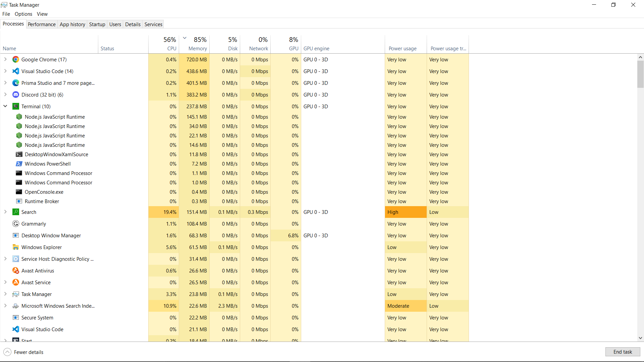Expand the Google Chrome process group
Screen dimensions: 644x362
pos(5,59)
